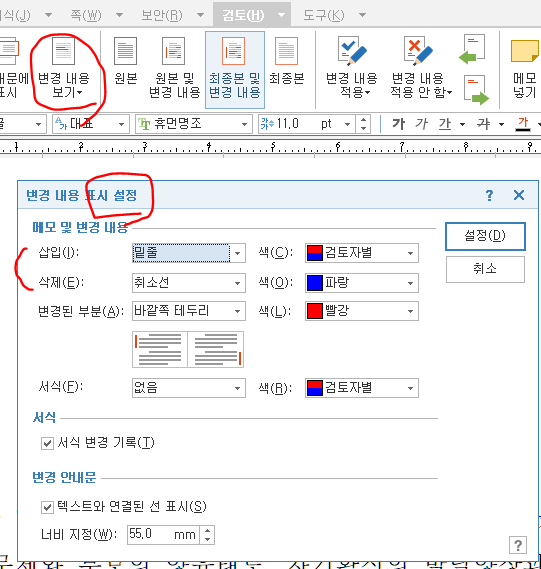Open 색(C) 검토자별 color dropdown
The width and height of the screenshot is (541, 569).
(x=362, y=253)
